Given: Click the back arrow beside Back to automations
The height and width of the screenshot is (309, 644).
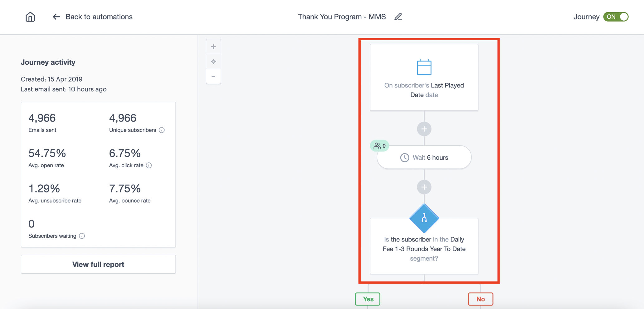Looking at the screenshot, I should (56, 17).
